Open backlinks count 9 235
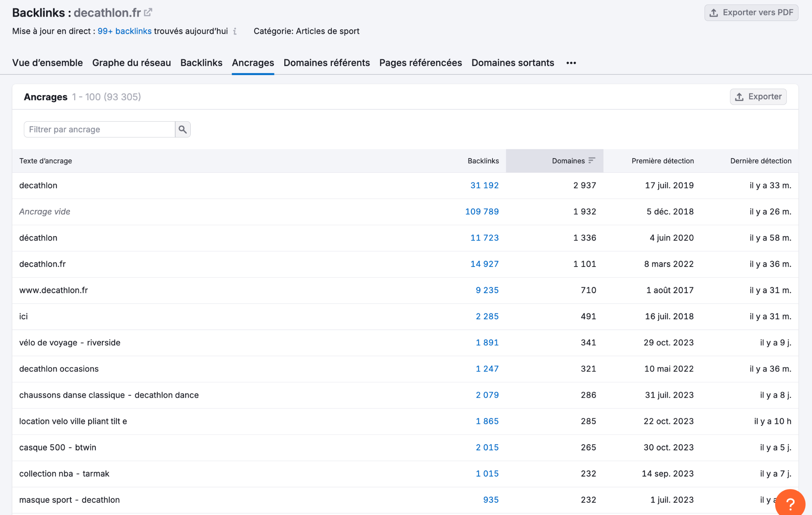This screenshot has width=812, height=515. [x=487, y=290]
